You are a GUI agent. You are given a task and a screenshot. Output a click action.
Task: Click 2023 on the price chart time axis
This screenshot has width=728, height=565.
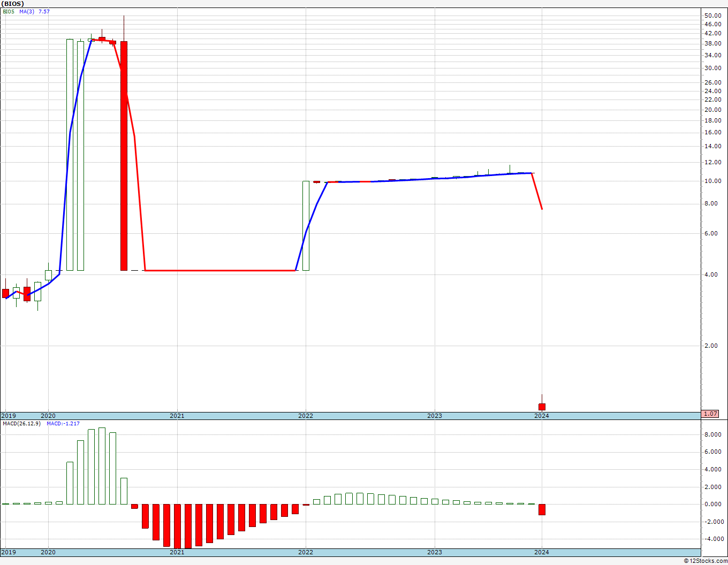click(435, 416)
